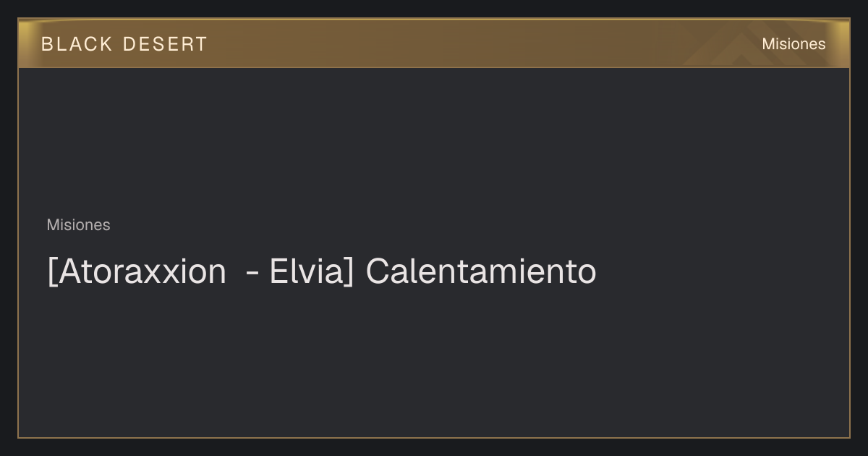This screenshot has width=868, height=456.
Task: Click the glowing left edge of header
Action: point(29,43)
